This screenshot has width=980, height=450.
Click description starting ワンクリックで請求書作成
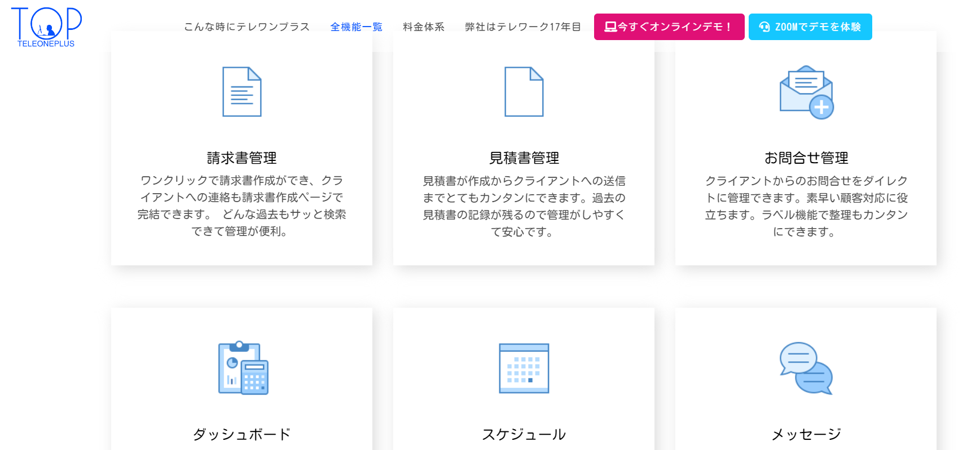point(241,206)
